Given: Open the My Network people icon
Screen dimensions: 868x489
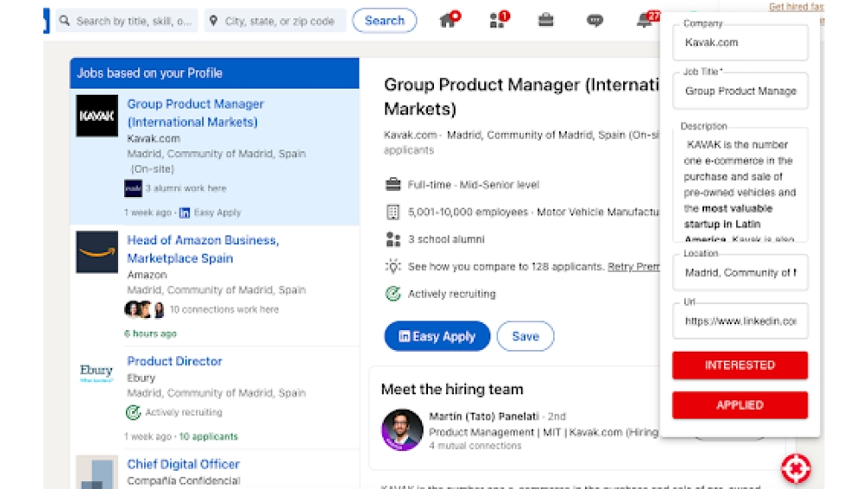Looking at the screenshot, I should point(497,21).
